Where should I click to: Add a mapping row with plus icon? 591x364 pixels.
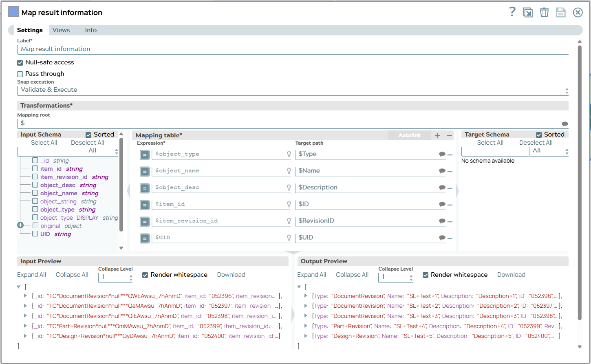(x=437, y=135)
